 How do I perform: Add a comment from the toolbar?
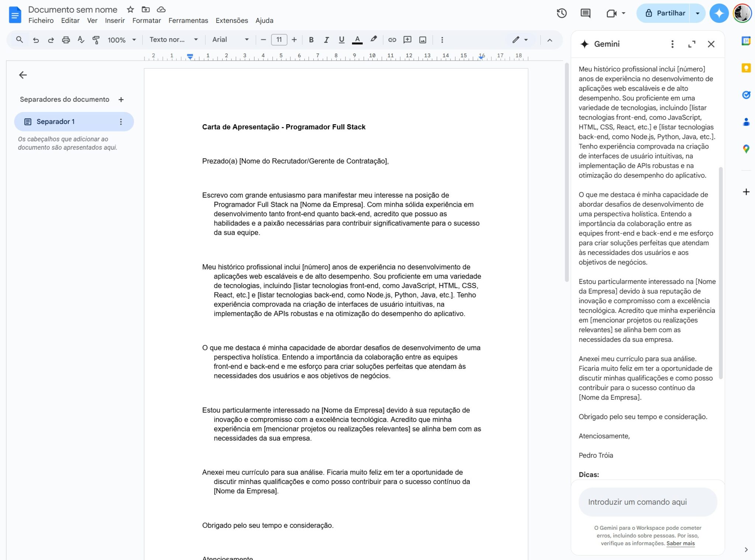point(407,40)
